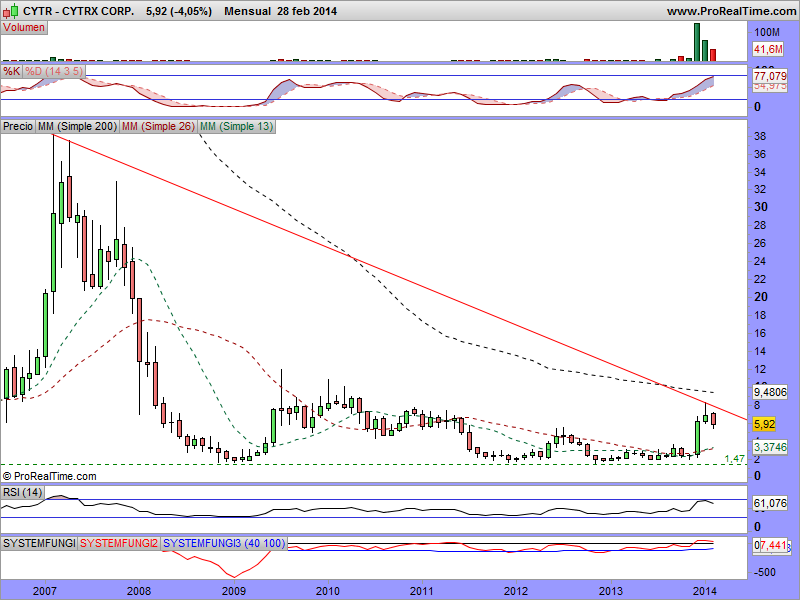Viewport: 800px width, 600px height.
Task: Click the 5,92 (-4,05%) quote in header
Action: (179, 11)
